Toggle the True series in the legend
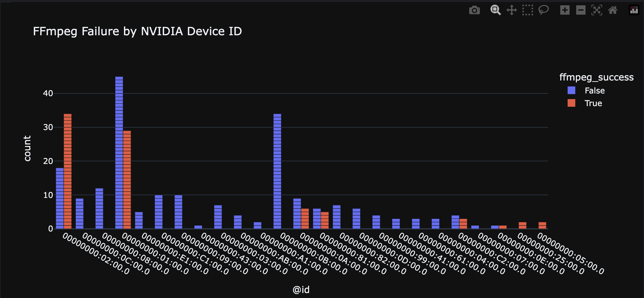The height and width of the screenshot is (298, 644). [x=585, y=103]
